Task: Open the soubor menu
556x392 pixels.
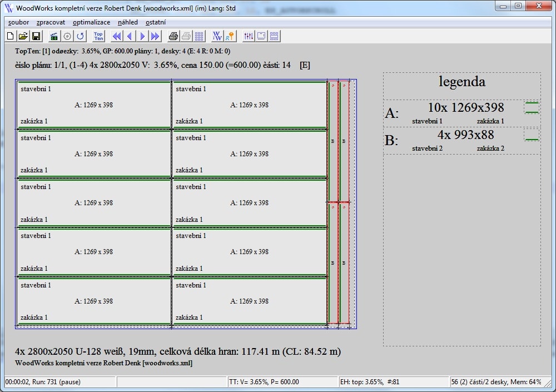Action: pos(18,22)
